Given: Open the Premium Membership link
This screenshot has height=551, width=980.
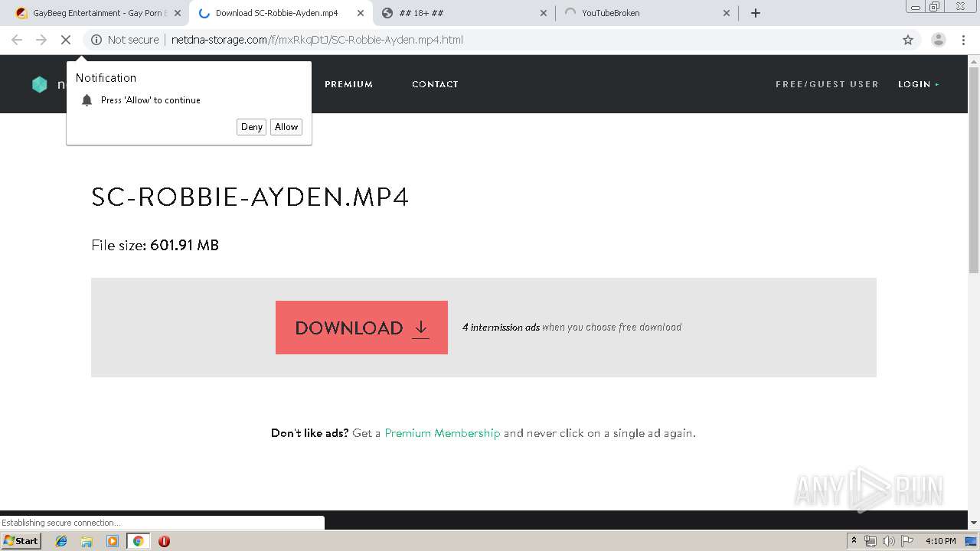Looking at the screenshot, I should (x=442, y=433).
